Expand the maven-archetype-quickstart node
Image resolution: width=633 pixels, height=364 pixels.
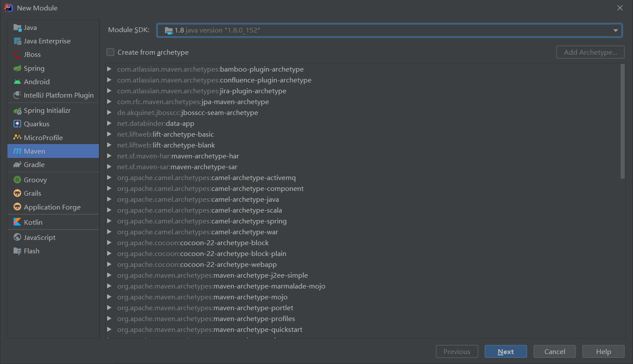[x=109, y=330]
